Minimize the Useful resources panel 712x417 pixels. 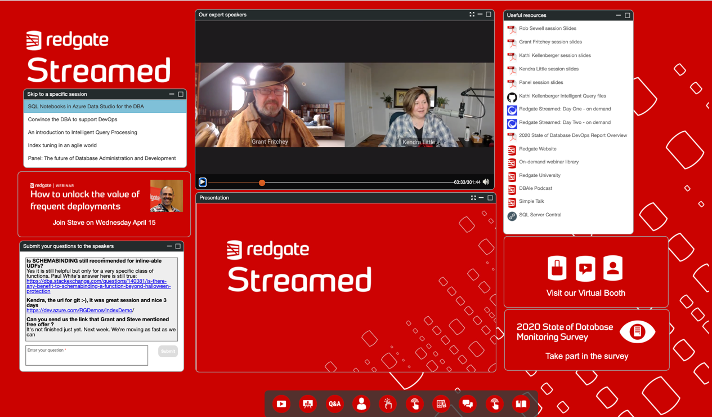pos(618,15)
